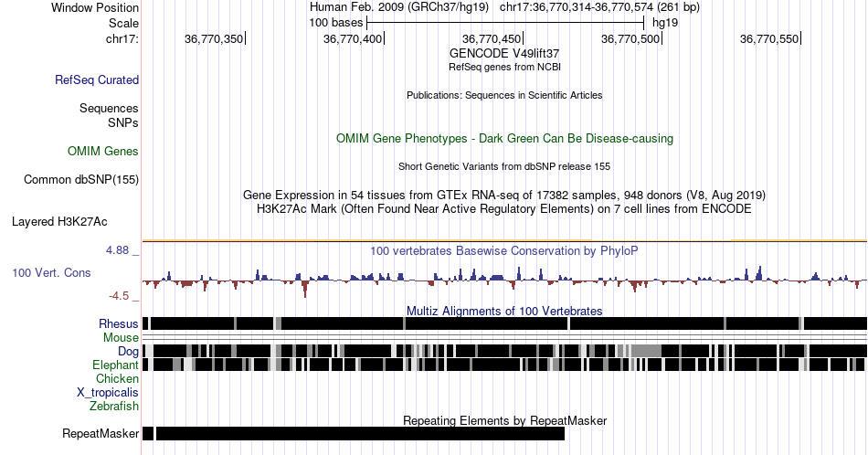Viewport: 868px width, 455px height.
Task: Click the OMIM Genes track label
Action: (x=102, y=151)
